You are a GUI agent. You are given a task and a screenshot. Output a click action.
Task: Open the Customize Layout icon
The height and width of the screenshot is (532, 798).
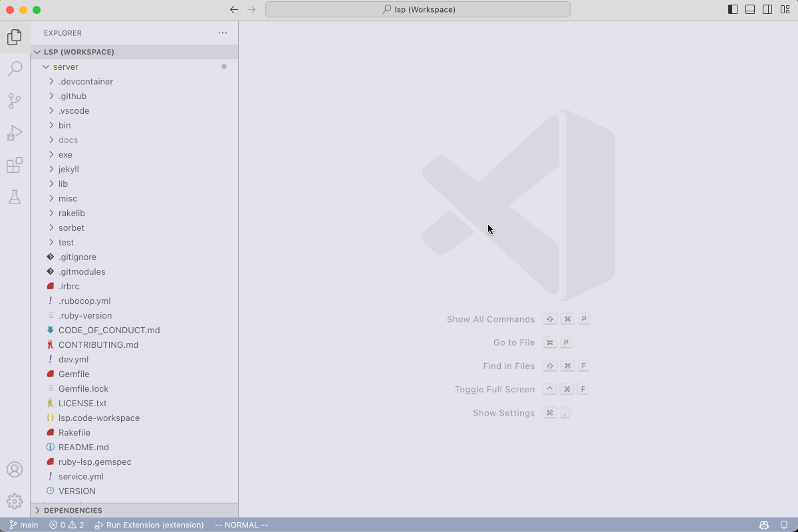785,10
